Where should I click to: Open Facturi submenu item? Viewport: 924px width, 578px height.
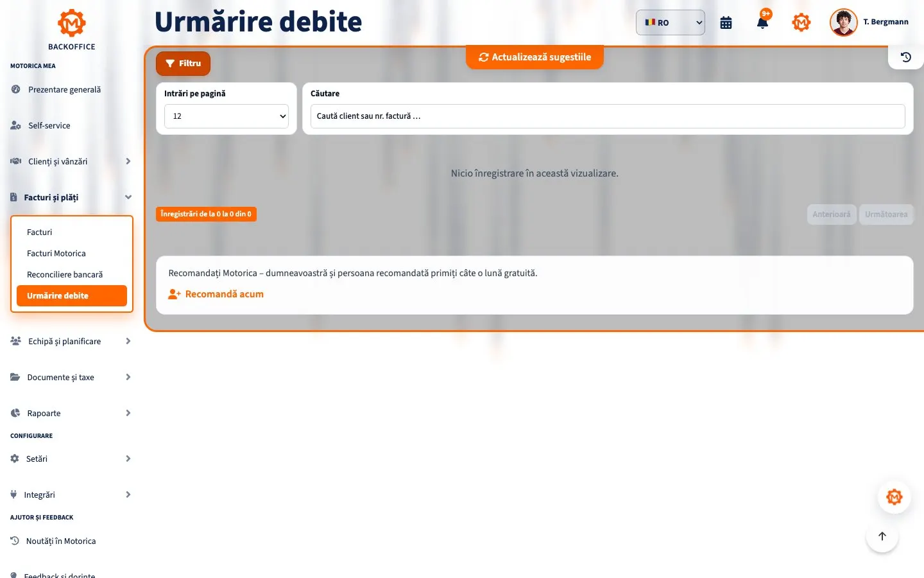[72, 232]
